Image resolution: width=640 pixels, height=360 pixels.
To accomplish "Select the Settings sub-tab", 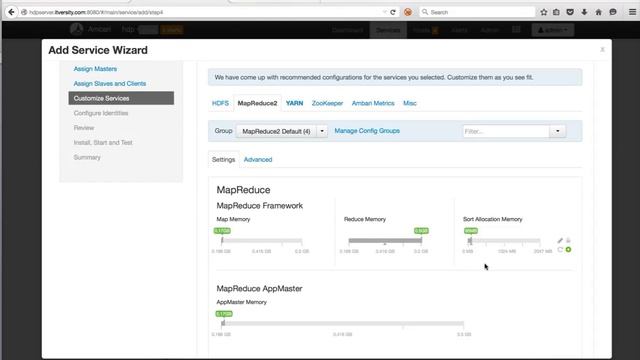I will (223, 160).
